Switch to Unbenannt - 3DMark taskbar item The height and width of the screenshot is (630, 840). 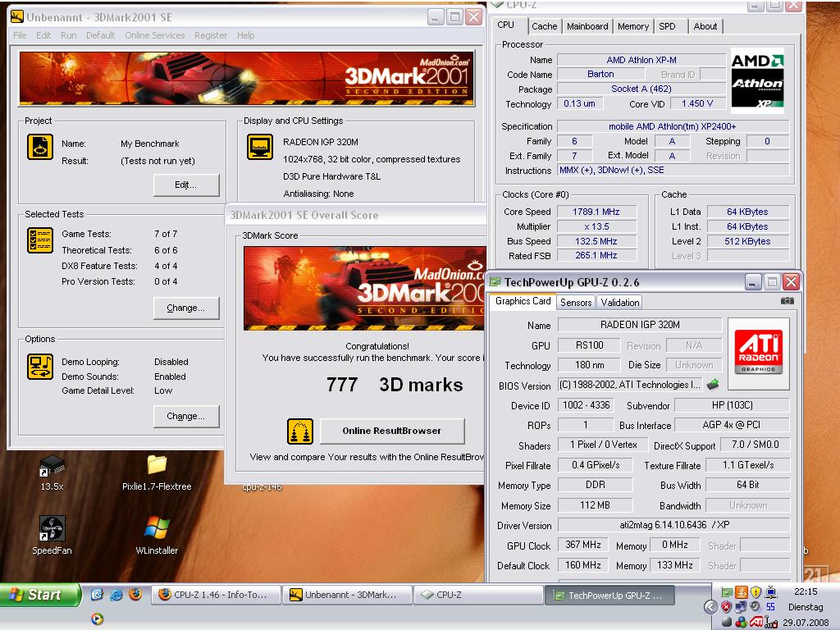coord(347,596)
